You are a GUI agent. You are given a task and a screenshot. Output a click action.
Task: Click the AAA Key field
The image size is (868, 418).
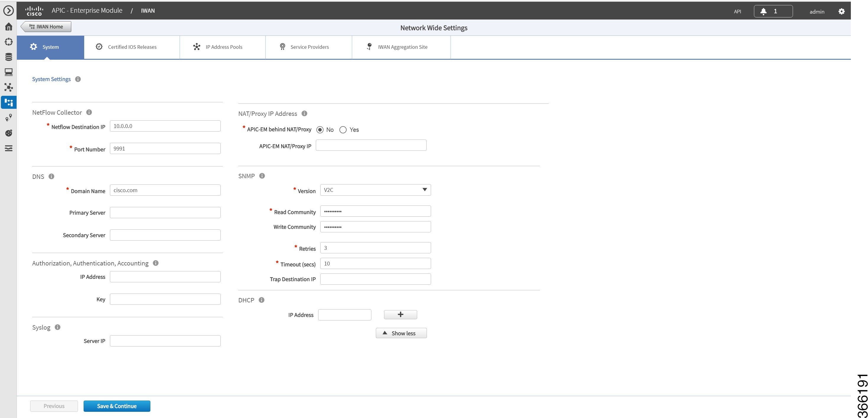pyautogui.click(x=165, y=299)
